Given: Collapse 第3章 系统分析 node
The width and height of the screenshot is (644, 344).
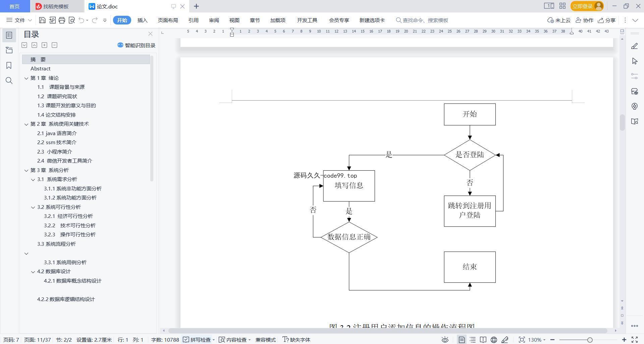Looking at the screenshot, I should [x=26, y=170].
